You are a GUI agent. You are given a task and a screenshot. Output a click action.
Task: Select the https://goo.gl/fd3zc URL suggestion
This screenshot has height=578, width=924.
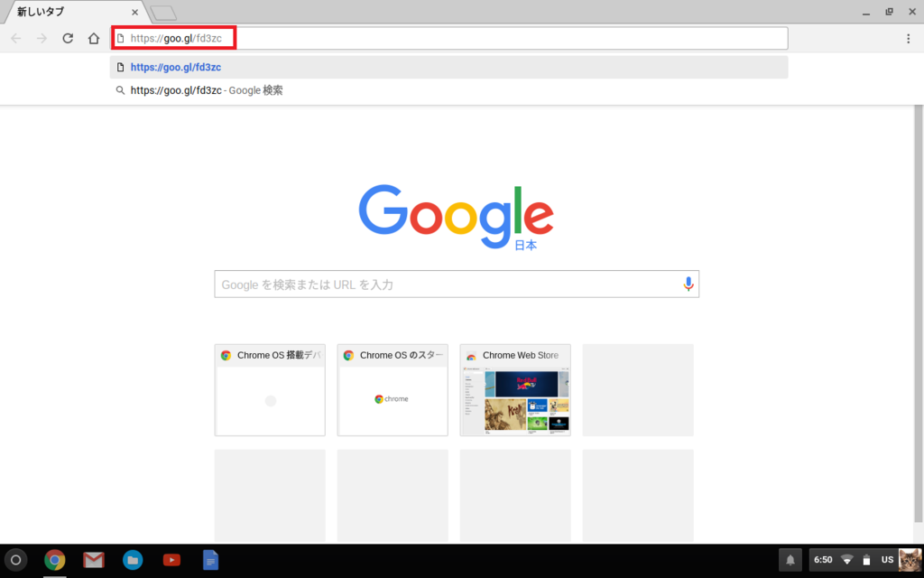coord(449,67)
